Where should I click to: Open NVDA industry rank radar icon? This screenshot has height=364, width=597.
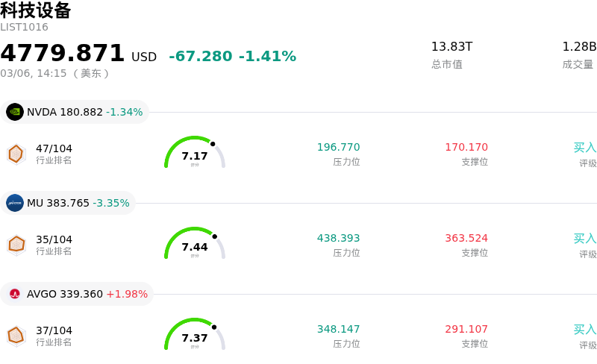click(16, 154)
